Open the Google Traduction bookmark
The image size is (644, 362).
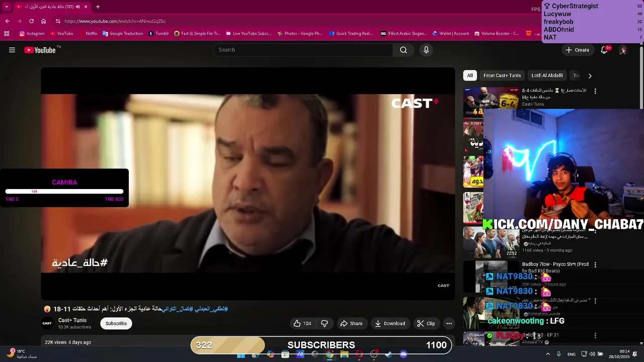click(122, 34)
